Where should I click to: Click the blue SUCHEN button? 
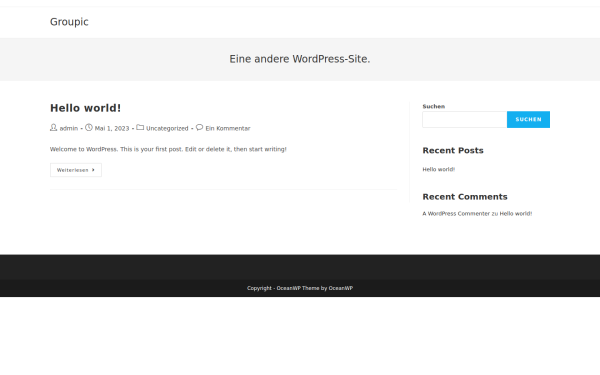(x=528, y=119)
